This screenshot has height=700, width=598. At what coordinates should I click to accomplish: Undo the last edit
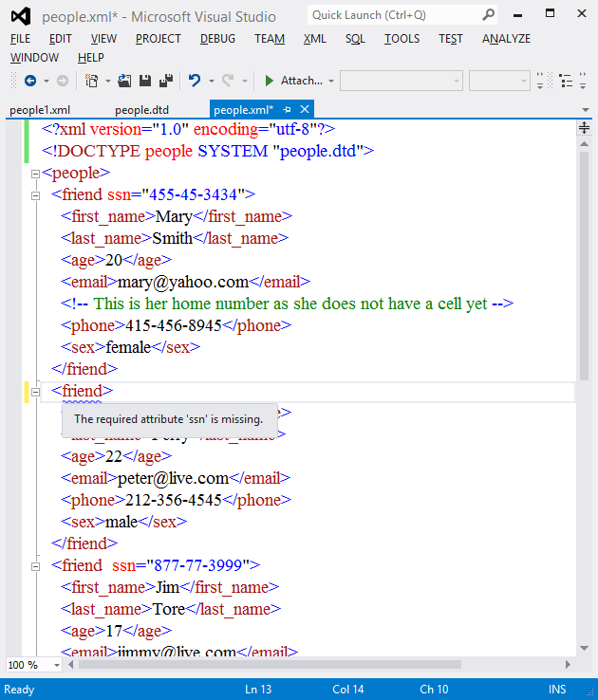pyautogui.click(x=195, y=81)
